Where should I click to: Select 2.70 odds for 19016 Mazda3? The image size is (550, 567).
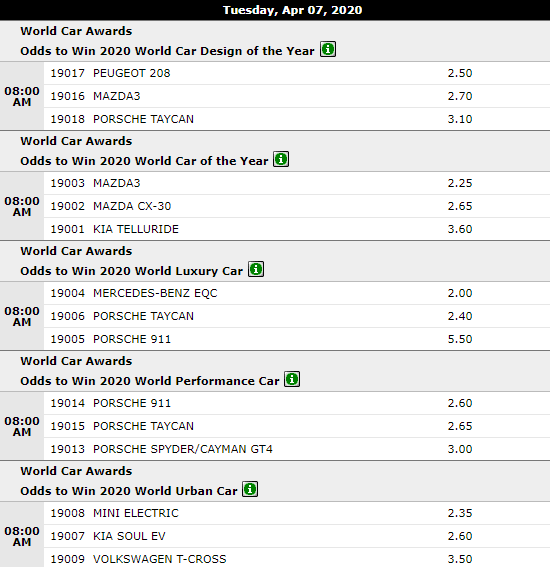(460, 96)
